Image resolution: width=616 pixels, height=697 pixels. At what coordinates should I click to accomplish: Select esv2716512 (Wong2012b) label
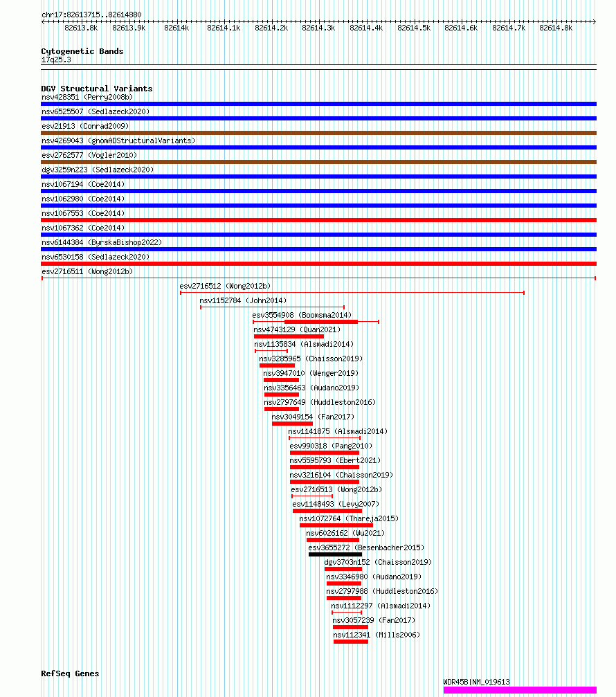click(225, 286)
